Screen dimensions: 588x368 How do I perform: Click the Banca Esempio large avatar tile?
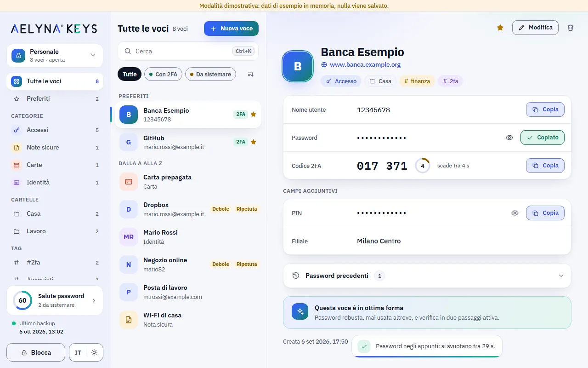point(298,66)
